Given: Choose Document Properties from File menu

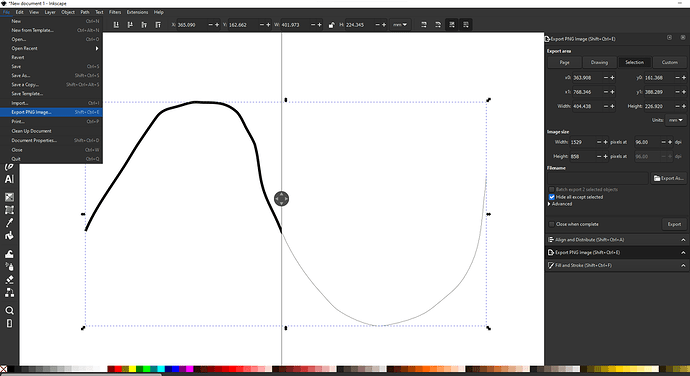Looking at the screenshot, I should (51, 140).
